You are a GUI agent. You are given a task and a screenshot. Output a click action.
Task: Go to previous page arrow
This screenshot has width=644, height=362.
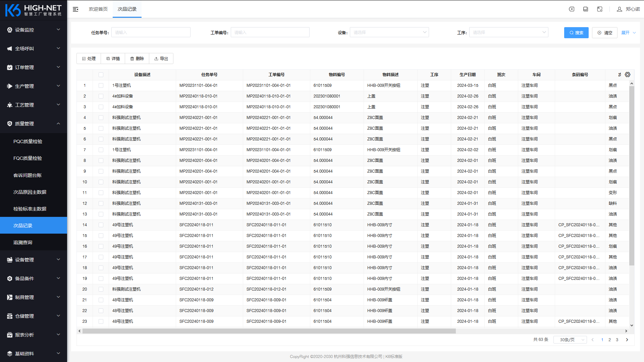[593, 340]
